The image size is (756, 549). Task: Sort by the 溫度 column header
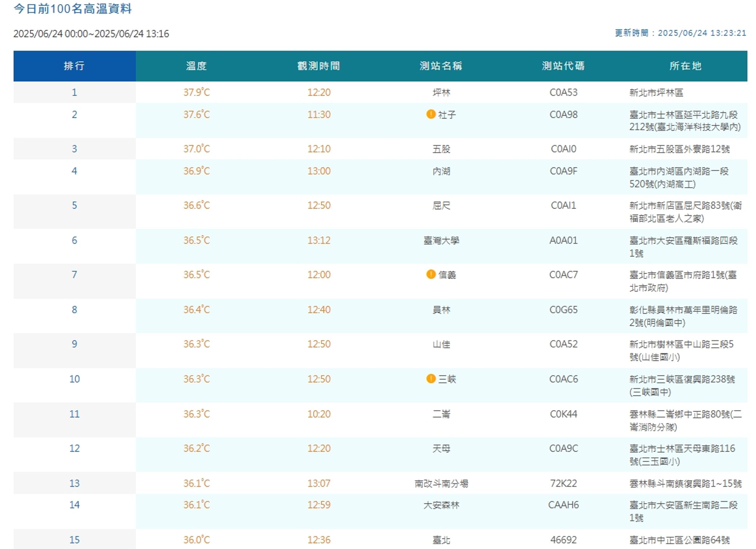tap(197, 66)
